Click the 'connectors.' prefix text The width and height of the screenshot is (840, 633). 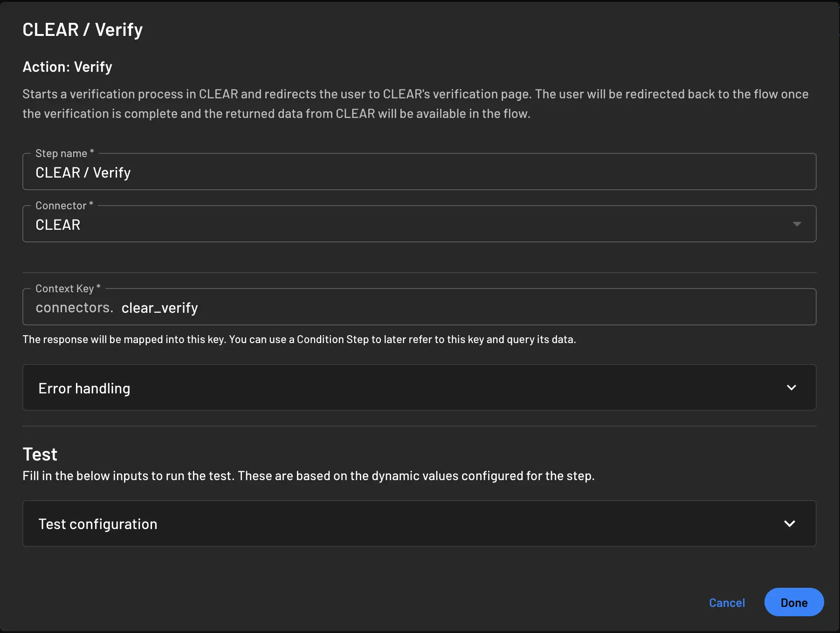(75, 308)
